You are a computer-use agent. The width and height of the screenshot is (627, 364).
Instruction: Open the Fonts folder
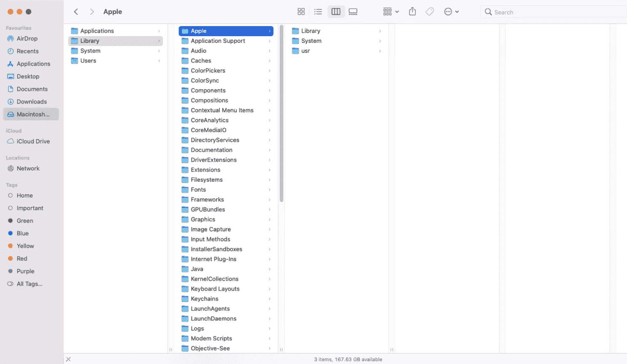click(198, 190)
